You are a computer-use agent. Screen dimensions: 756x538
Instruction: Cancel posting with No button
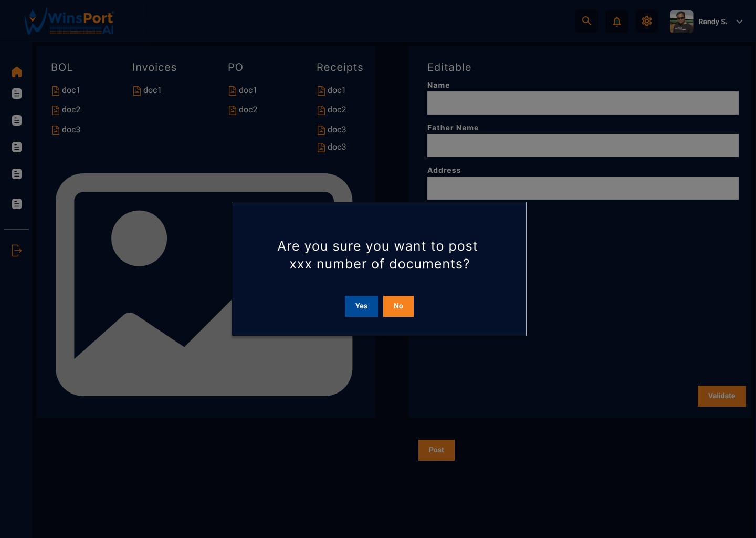coord(398,306)
